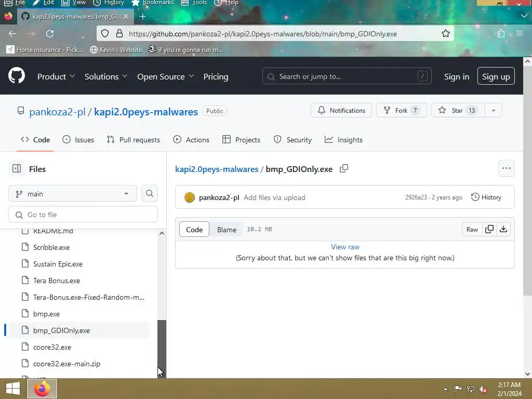Open the Actions tab
The width and height of the screenshot is (532, 399).
tap(191, 140)
